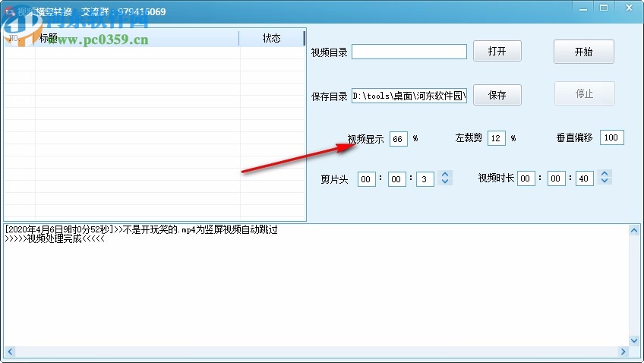
Task: Click the 打开 button to choose video folder
Action: click(497, 51)
